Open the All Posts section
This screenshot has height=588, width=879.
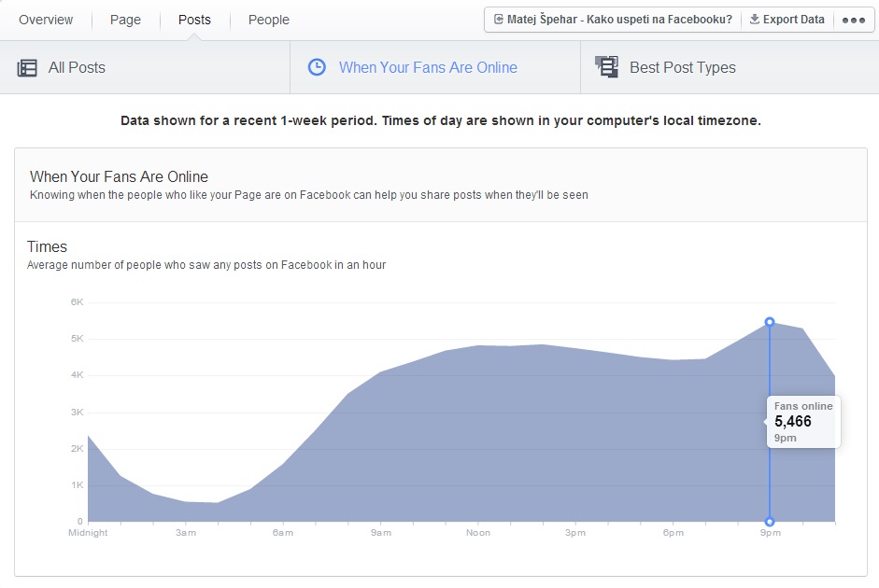(x=145, y=68)
